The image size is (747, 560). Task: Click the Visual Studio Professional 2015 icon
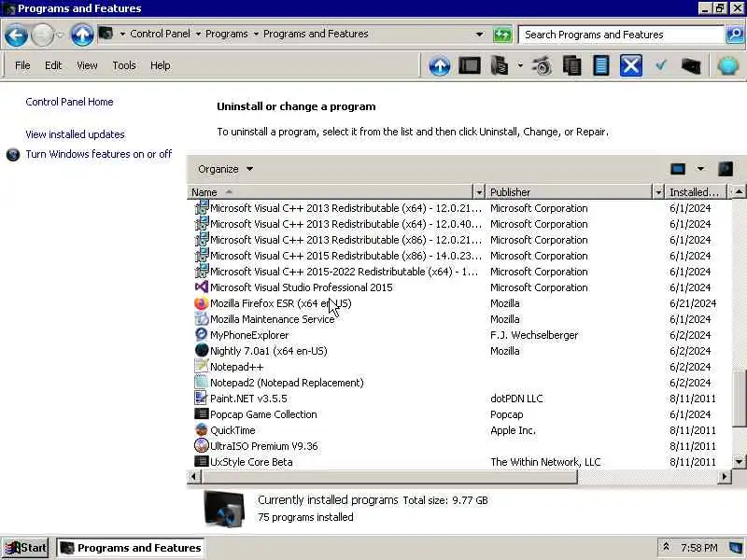point(202,287)
